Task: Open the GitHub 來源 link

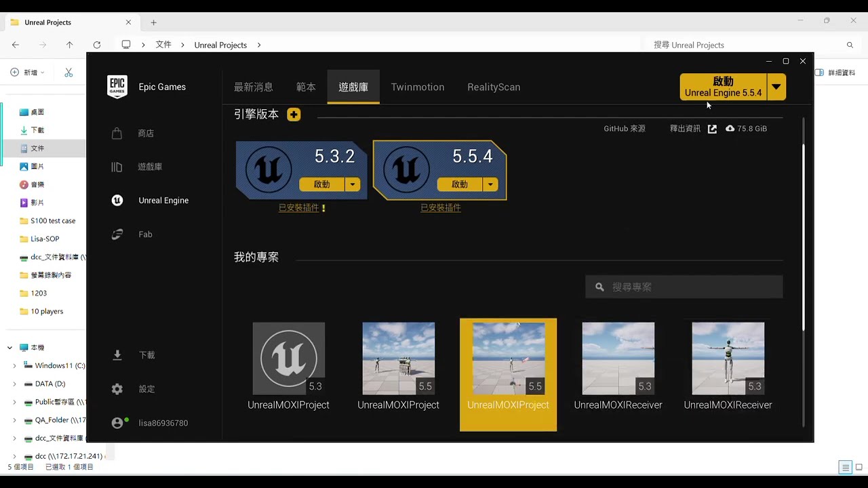Action: point(625,129)
